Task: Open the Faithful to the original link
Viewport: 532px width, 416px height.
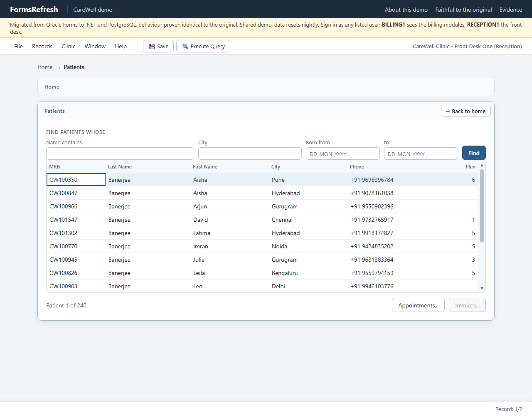Action: [x=463, y=10]
